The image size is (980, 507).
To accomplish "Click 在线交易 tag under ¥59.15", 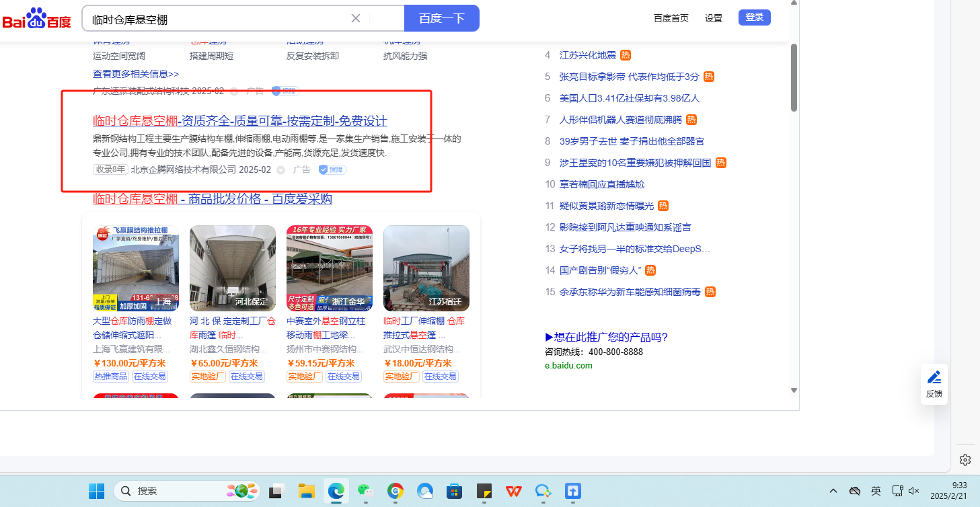I will [x=344, y=377].
